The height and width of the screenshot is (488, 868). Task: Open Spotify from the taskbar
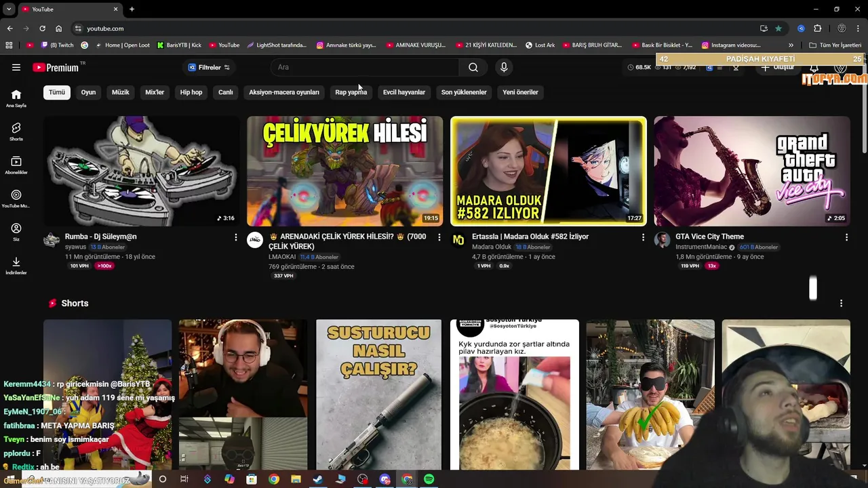(x=429, y=479)
